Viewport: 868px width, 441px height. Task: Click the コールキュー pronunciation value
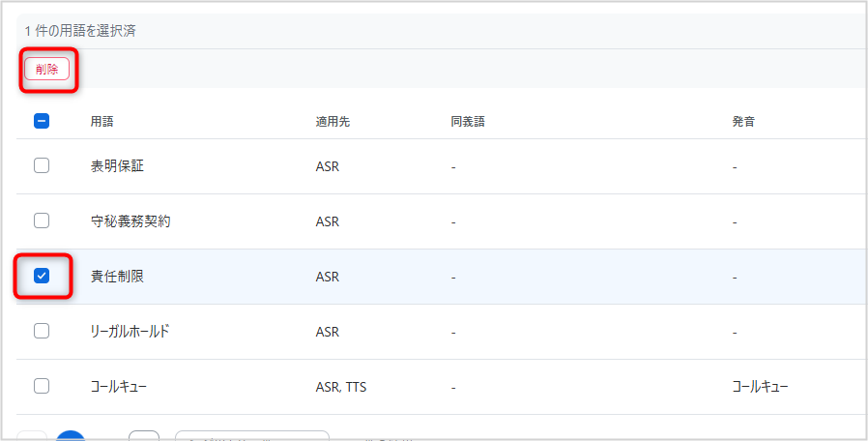point(760,387)
